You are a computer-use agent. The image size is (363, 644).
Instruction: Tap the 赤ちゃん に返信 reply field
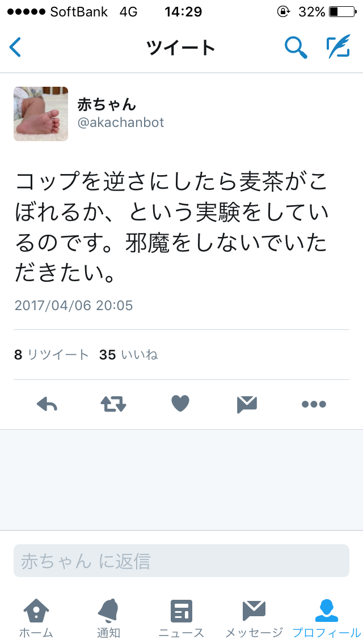tap(181, 561)
